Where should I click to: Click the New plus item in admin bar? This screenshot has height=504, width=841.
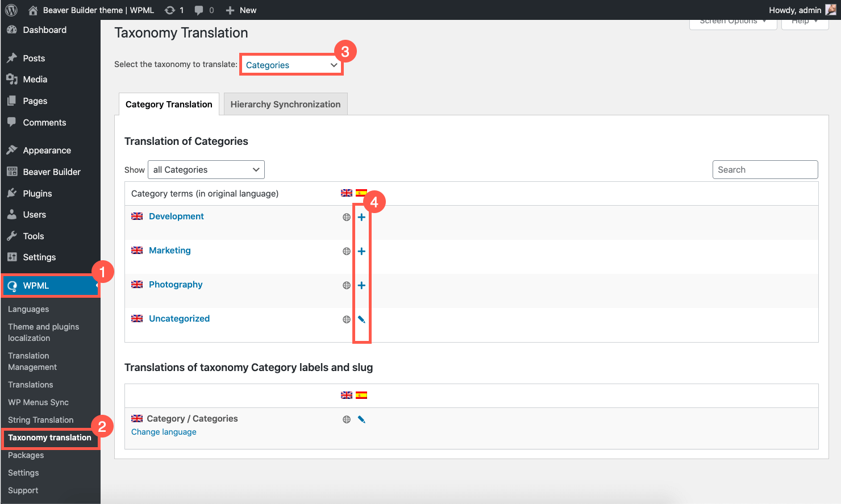[x=241, y=10]
